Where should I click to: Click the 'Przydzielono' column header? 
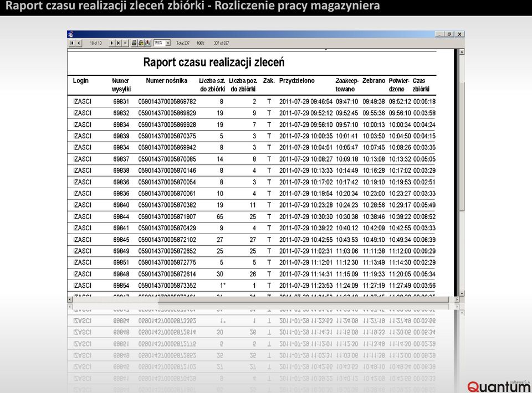point(297,81)
